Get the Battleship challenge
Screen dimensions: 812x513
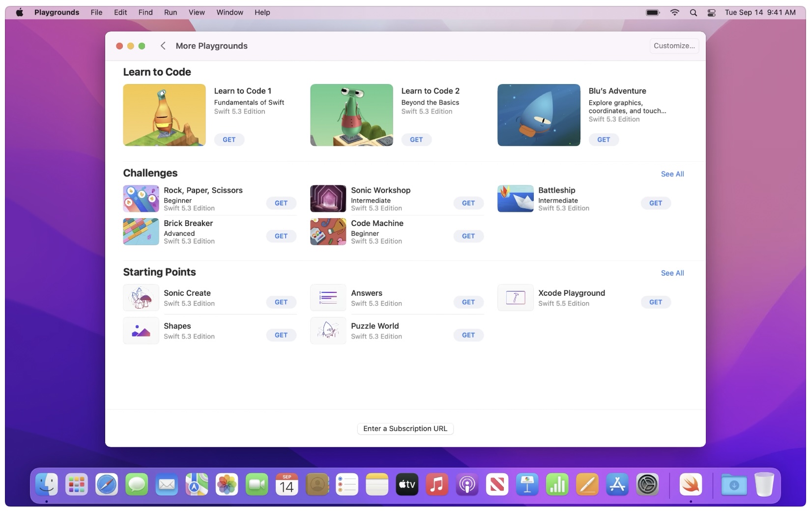[x=656, y=203]
